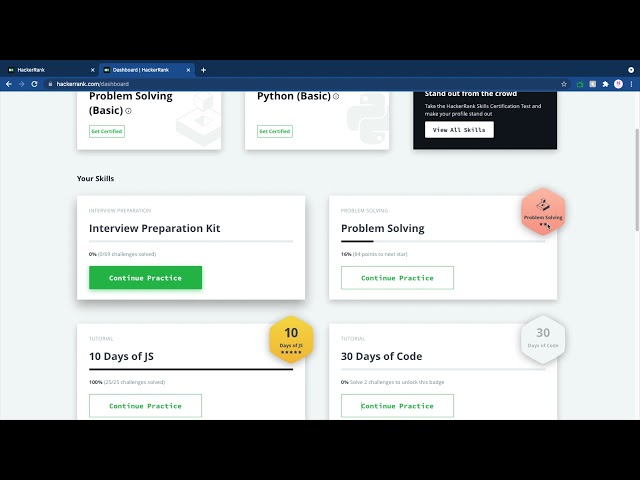Switch to the first HackerRank tab

[x=49, y=70]
